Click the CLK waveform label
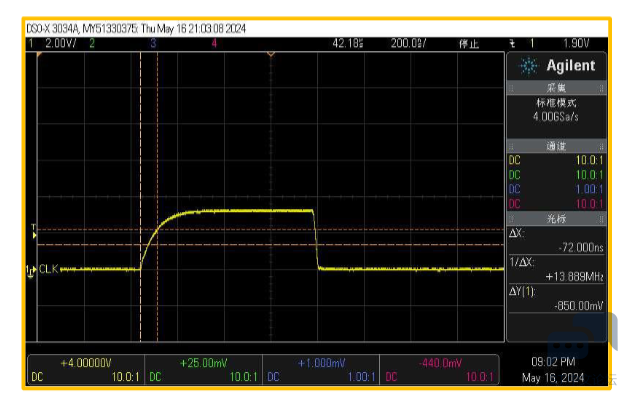Viewport: 626px width, 395px height. point(49,269)
